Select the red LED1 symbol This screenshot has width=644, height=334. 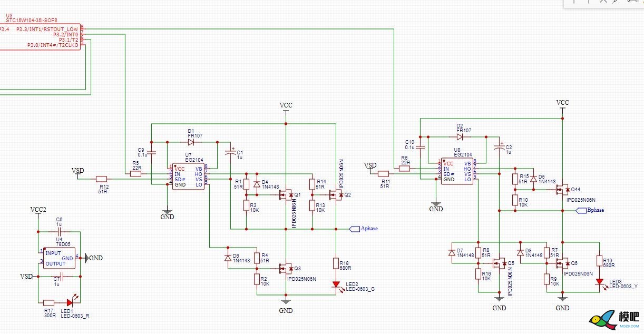tap(71, 302)
